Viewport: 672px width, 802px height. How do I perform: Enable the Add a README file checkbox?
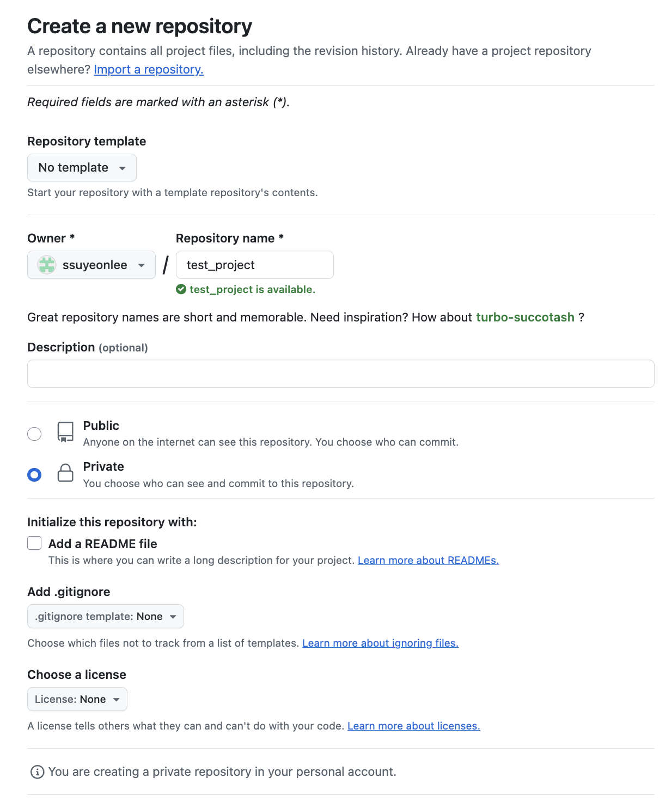tap(34, 543)
